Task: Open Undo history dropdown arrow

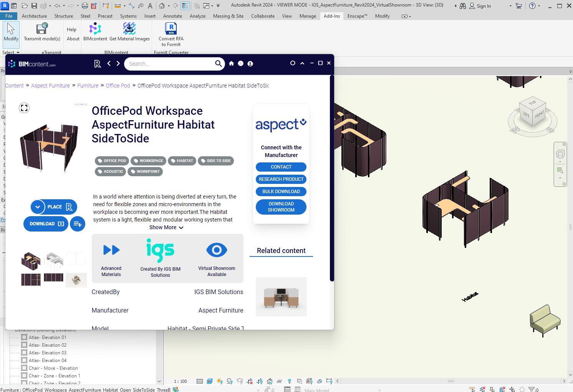Action: coord(64,6)
